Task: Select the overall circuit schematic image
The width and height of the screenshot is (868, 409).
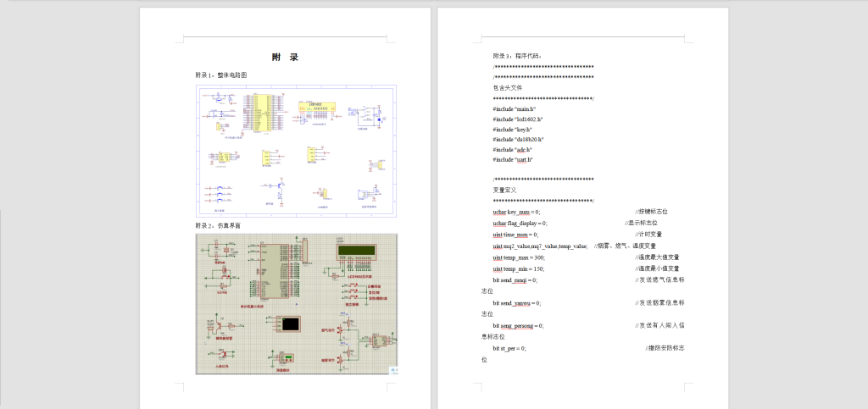Action: (296, 151)
